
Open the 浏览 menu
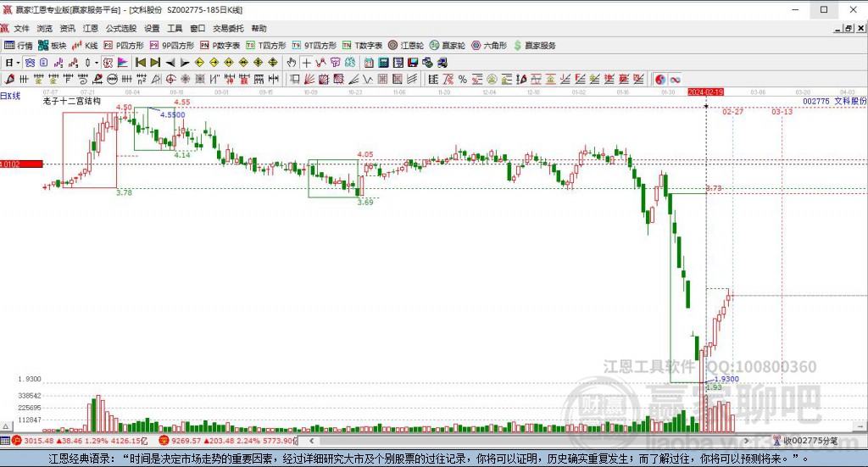point(45,28)
